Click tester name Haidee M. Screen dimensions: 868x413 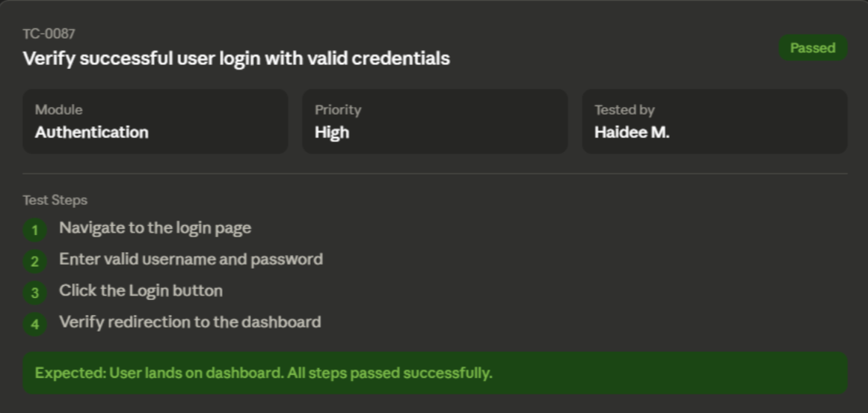(x=632, y=132)
